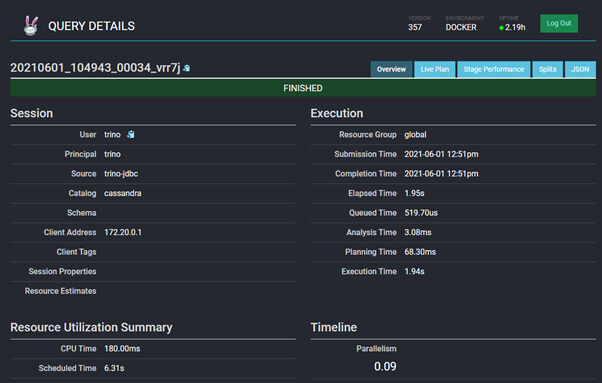Click the Schema label

(x=81, y=213)
